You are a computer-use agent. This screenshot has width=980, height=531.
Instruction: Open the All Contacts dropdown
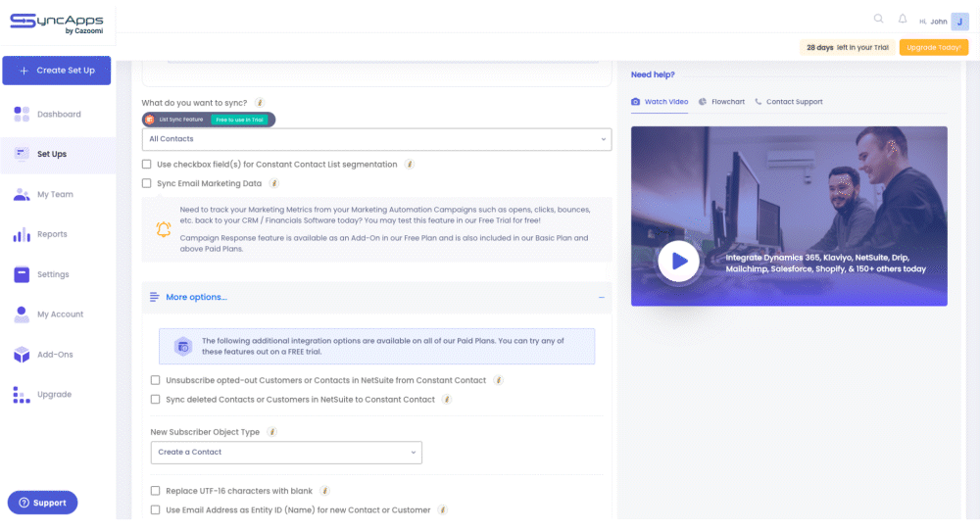(x=377, y=139)
